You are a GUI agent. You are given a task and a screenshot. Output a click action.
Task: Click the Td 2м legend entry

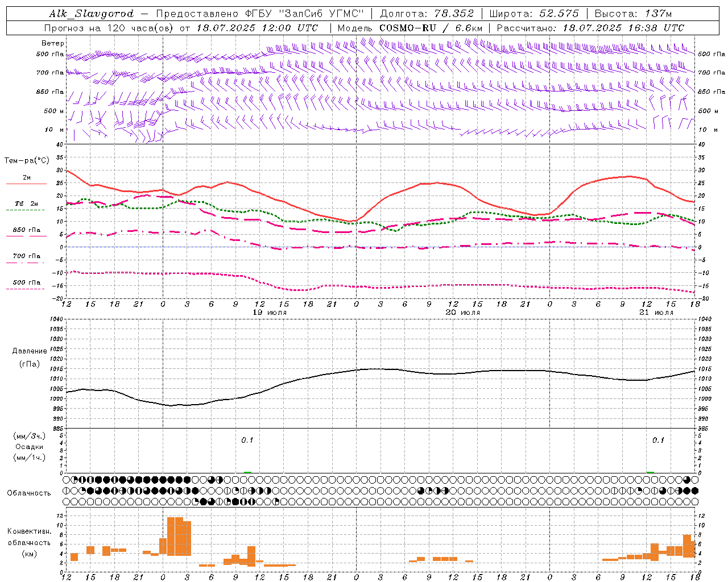pyautogui.click(x=27, y=203)
